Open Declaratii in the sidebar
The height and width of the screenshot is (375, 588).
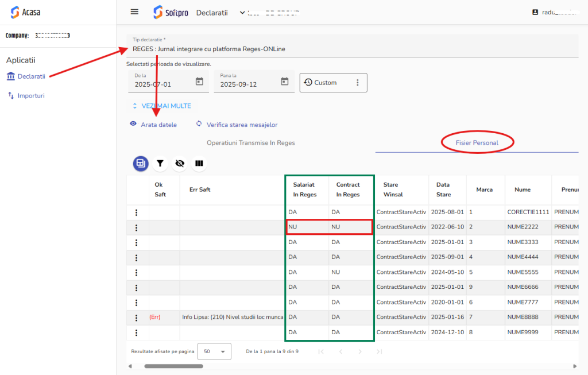32,76
